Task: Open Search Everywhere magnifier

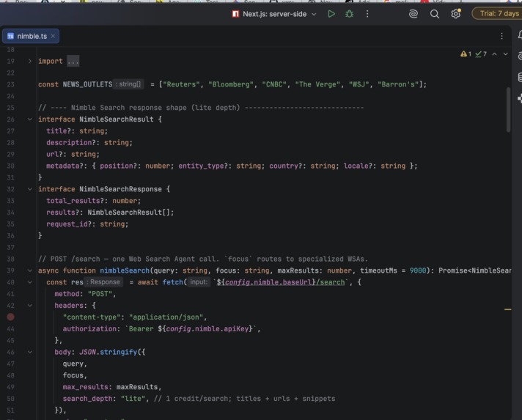Action: [x=435, y=14]
